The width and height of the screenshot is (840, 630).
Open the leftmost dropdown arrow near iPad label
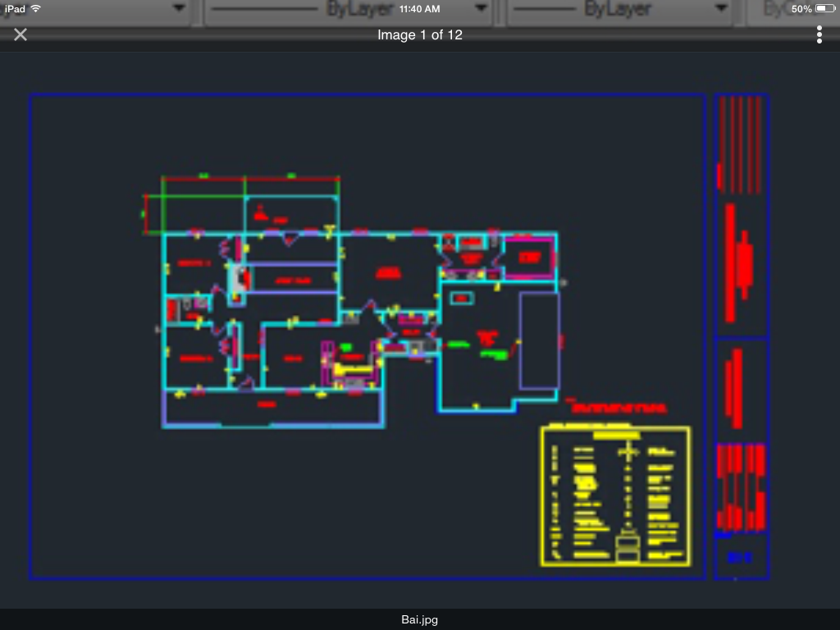pyautogui.click(x=179, y=10)
